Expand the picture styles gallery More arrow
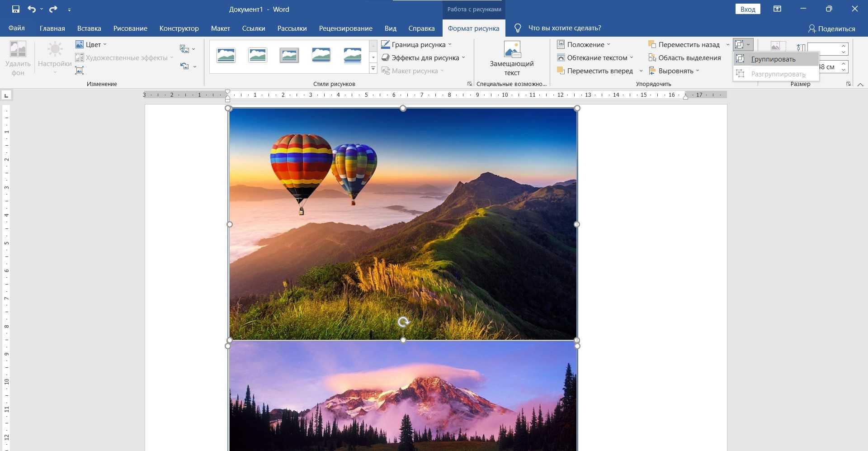Image resolution: width=868 pixels, height=451 pixels. tap(373, 69)
